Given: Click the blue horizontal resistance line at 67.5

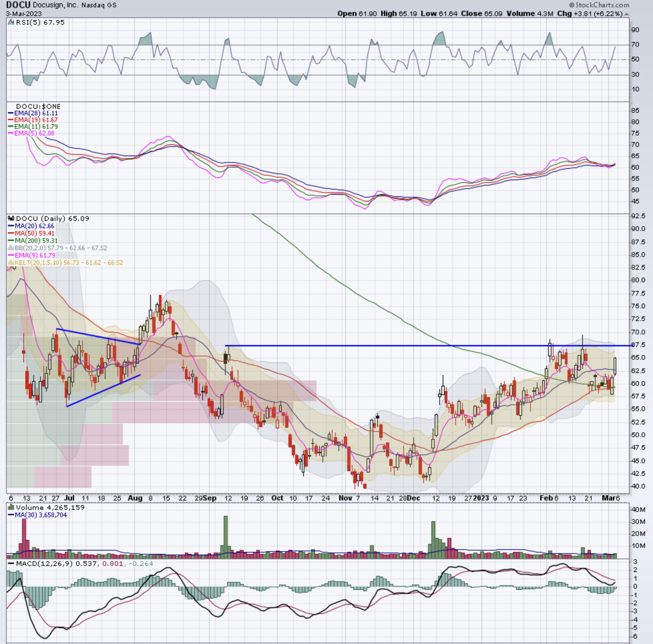Looking at the screenshot, I should pyautogui.click(x=429, y=346).
